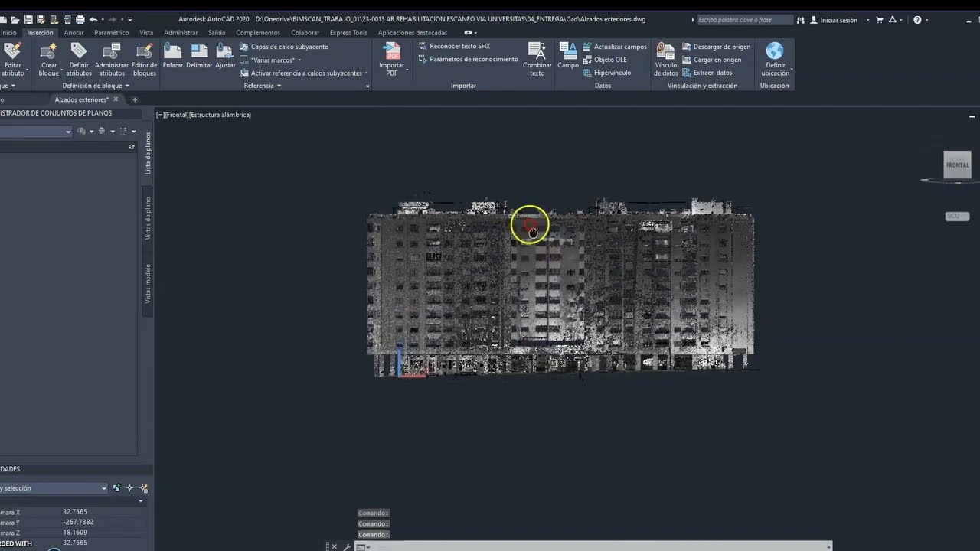The height and width of the screenshot is (551, 980).
Task: Switch to the Anotar ribbon tab
Action: coord(74,33)
